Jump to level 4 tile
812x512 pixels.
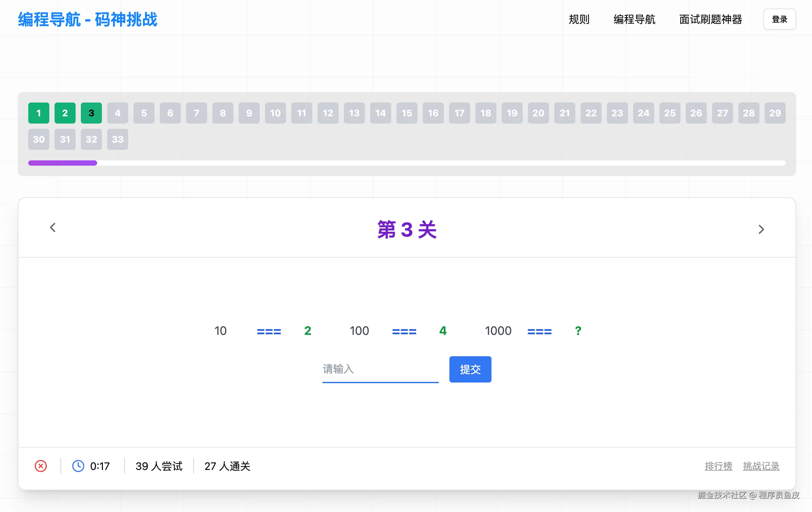click(x=118, y=113)
